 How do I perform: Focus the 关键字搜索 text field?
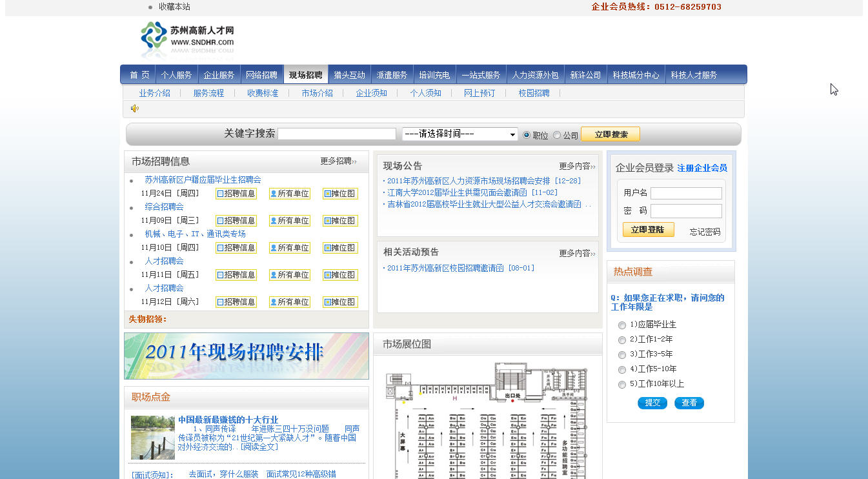click(337, 134)
